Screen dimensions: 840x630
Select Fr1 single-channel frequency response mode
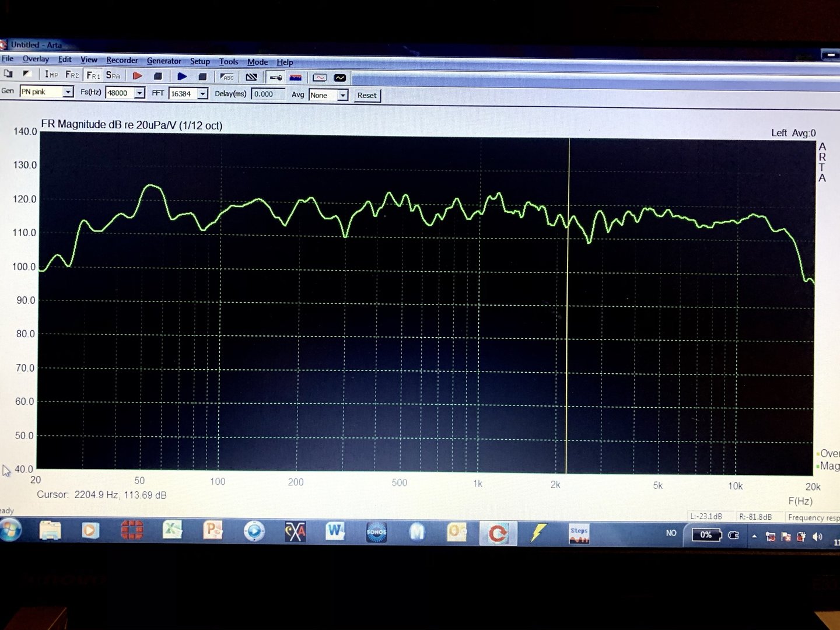pyautogui.click(x=93, y=75)
